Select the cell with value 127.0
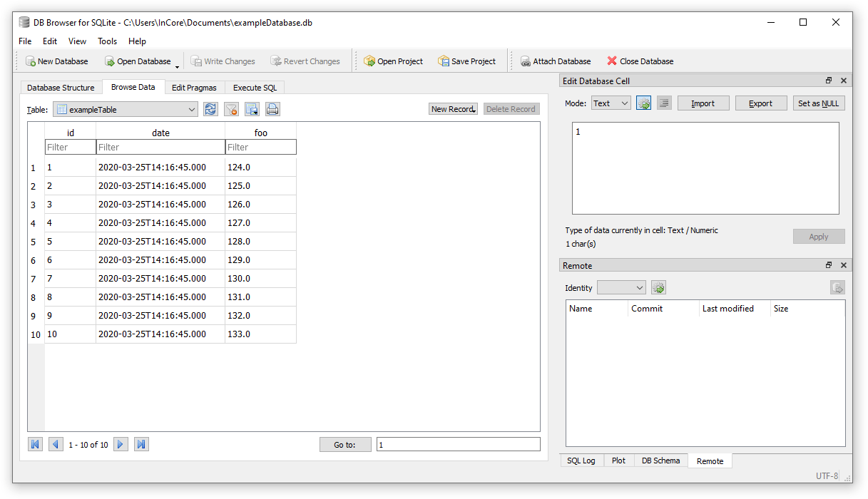This screenshot has width=868, height=499. 261,223
